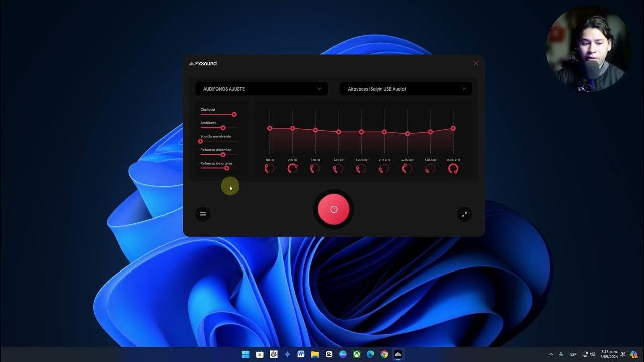The image size is (644, 362).
Task: Toggle the FxSound power button
Action: (x=334, y=209)
